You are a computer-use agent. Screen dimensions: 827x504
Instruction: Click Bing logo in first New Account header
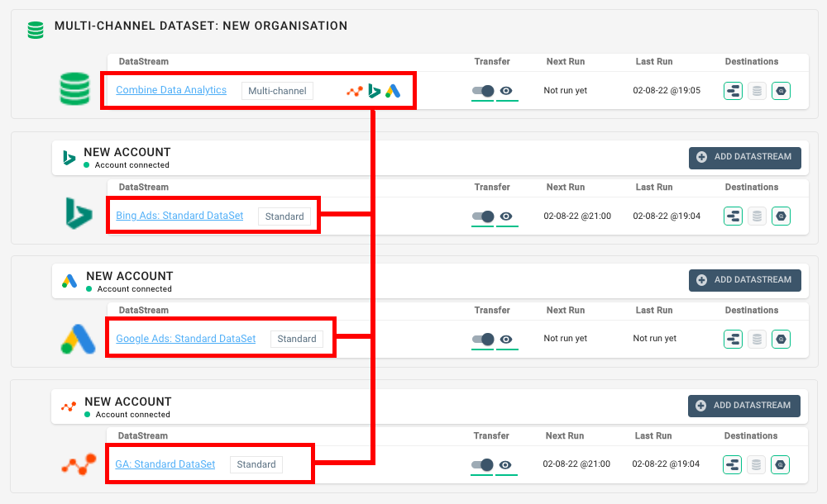[69, 158]
